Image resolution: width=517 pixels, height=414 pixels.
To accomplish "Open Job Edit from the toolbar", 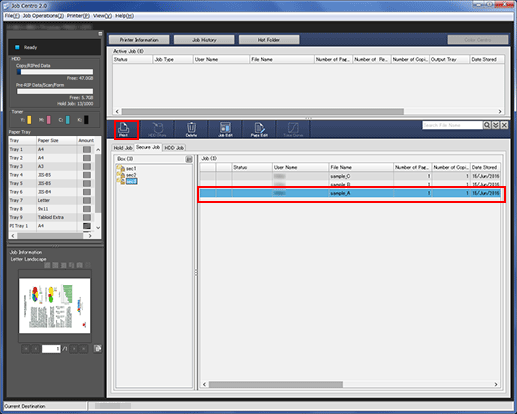I will coord(225,130).
